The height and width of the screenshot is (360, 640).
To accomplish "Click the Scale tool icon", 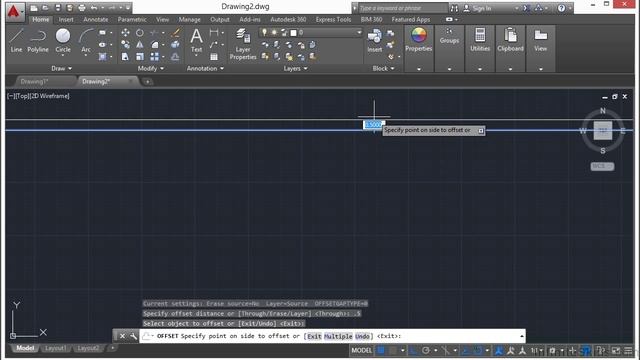I will (140, 56).
